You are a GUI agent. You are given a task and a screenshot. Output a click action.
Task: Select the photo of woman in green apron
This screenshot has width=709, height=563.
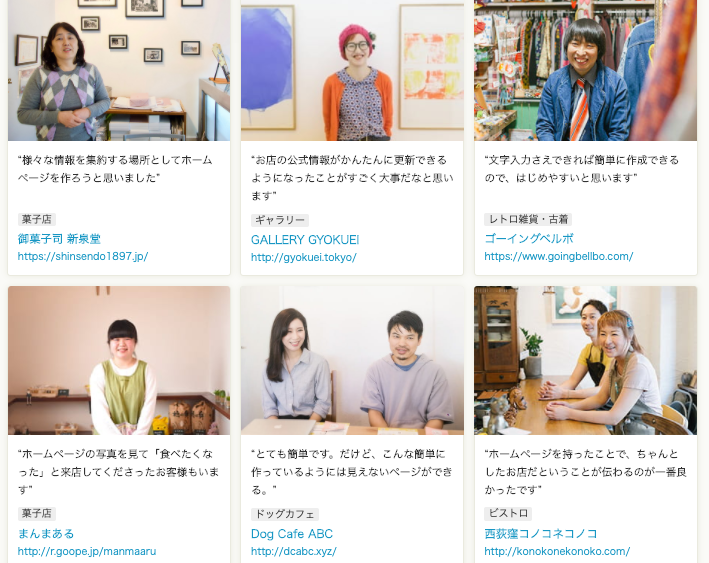[x=119, y=360]
